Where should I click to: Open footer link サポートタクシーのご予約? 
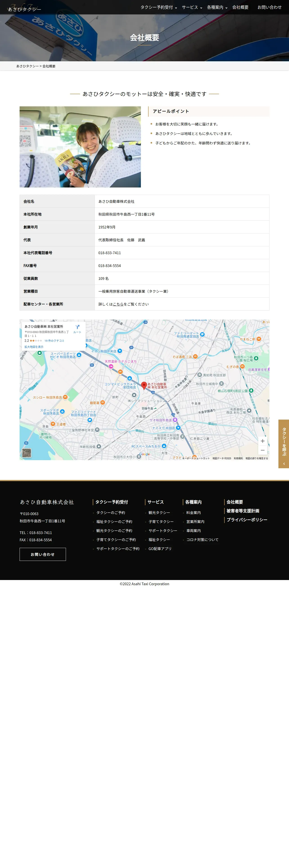(118, 548)
